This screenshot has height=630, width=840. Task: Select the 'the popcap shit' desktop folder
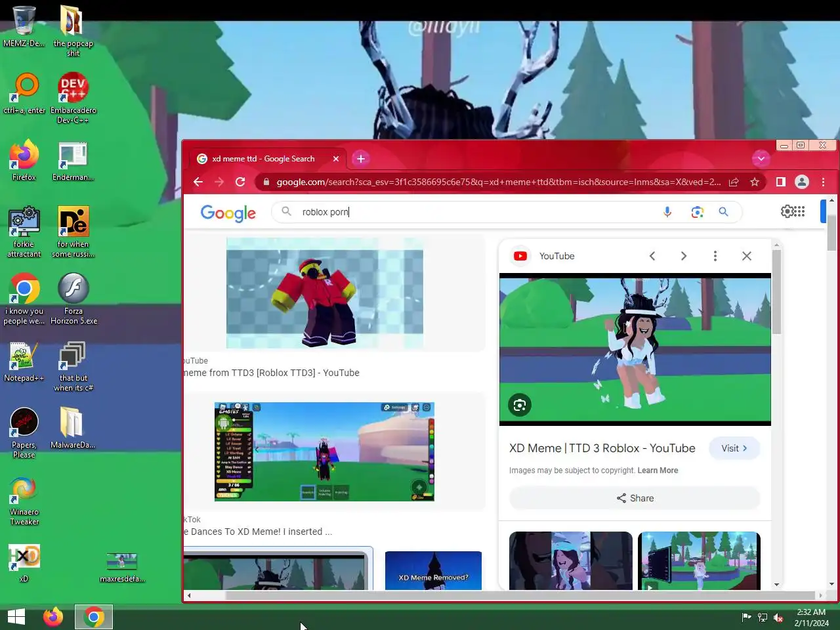coord(73,30)
